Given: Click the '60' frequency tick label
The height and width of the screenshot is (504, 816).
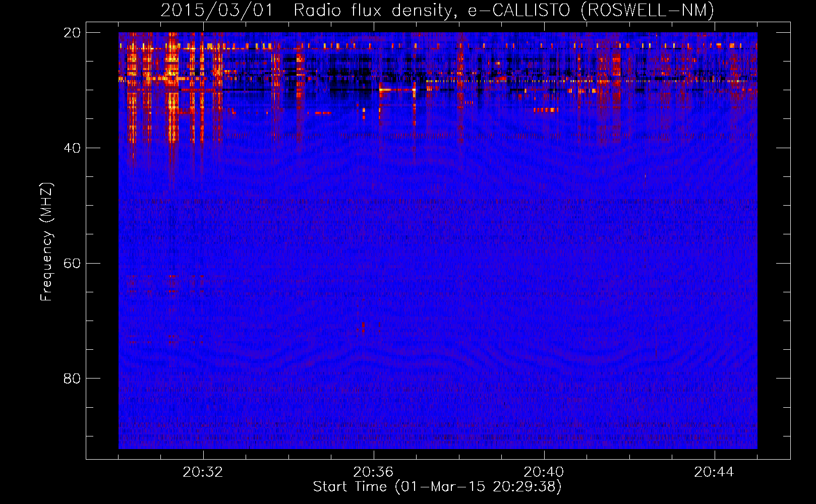Looking at the screenshot, I should [72, 264].
